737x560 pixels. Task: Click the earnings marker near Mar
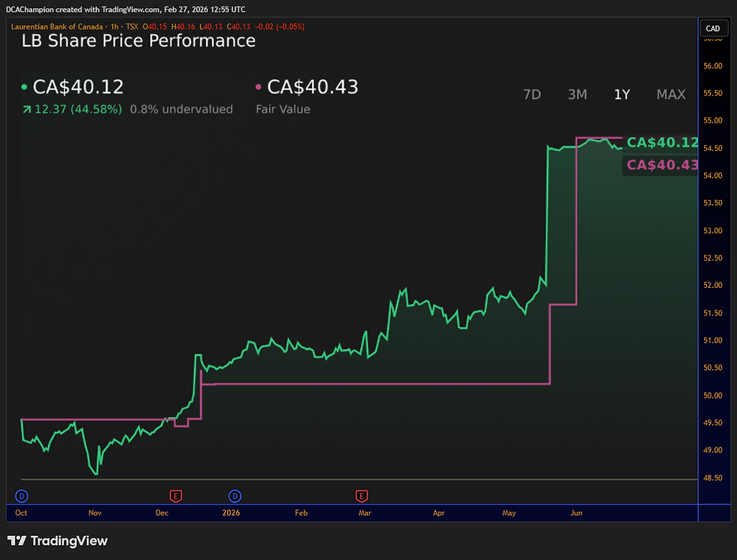362,495
